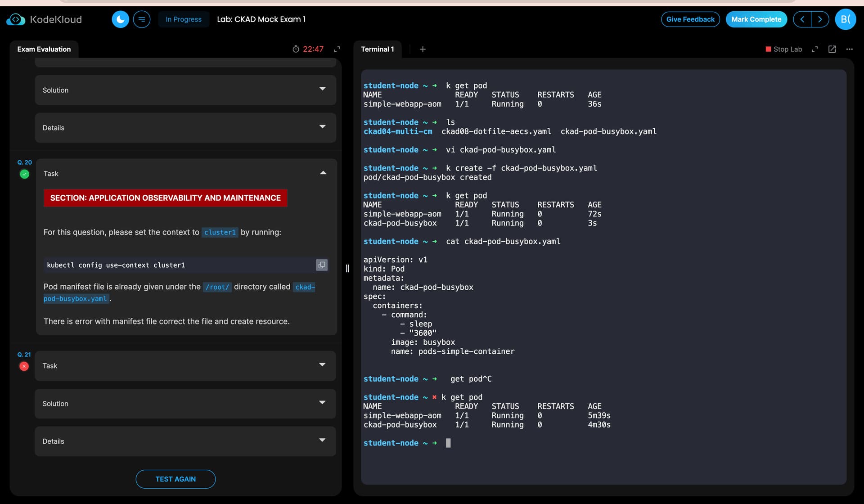The height and width of the screenshot is (504, 864).
Task: Open the terminal more options menu
Action: [849, 49]
